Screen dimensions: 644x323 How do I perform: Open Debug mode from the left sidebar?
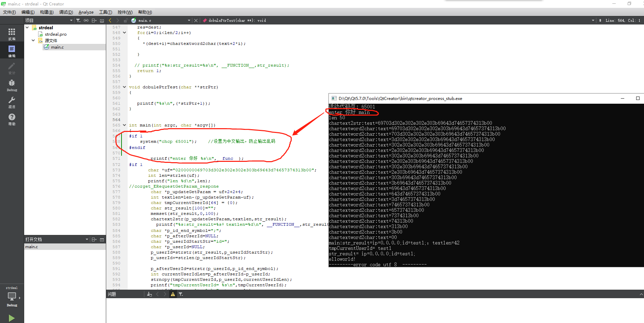click(12, 84)
